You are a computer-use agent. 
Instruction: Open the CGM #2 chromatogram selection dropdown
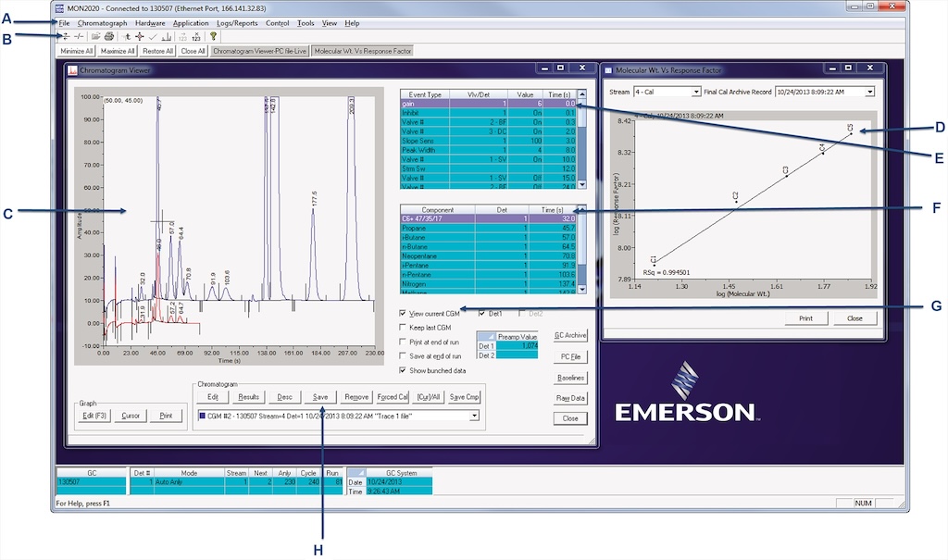(475, 417)
